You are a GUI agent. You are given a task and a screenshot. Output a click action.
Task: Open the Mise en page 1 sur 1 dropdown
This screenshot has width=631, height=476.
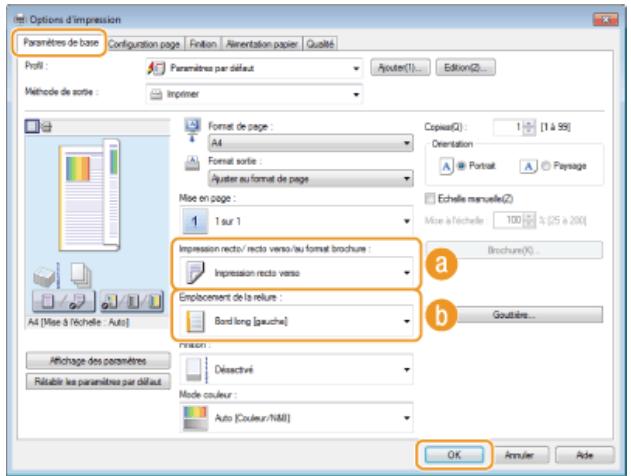tap(296, 221)
